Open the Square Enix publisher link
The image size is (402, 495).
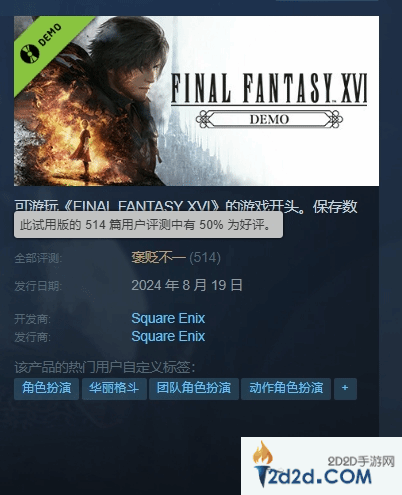(x=168, y=336)
